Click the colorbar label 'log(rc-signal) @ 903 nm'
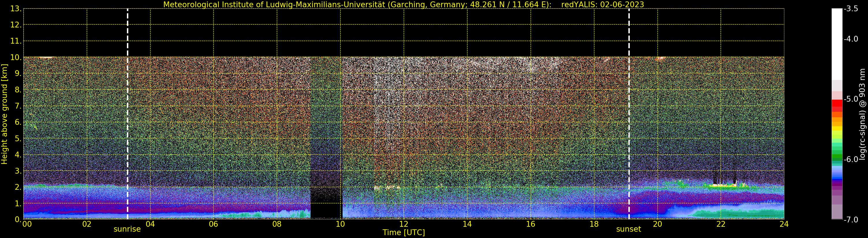868x238 pixels. (862, 114)
